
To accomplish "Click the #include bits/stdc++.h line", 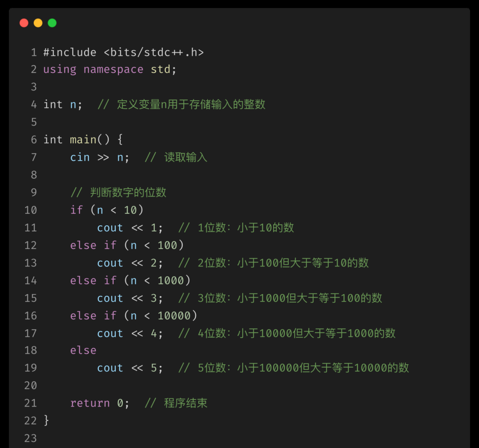I will point(123,52).
